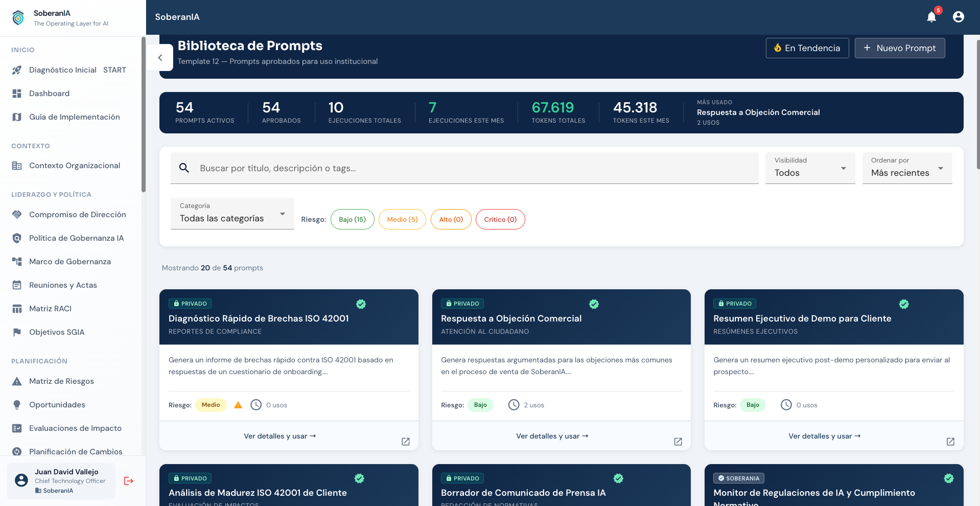980x506 pixels.
Task: Click Ver detalles y usar on Respuesta a Objeción card
Action: click(552, 436)
